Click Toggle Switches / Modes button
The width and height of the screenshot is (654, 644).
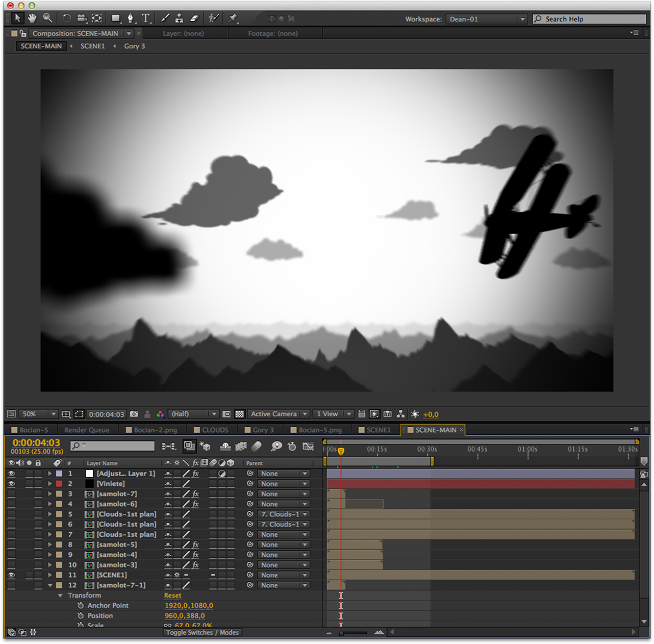[203, 633]
